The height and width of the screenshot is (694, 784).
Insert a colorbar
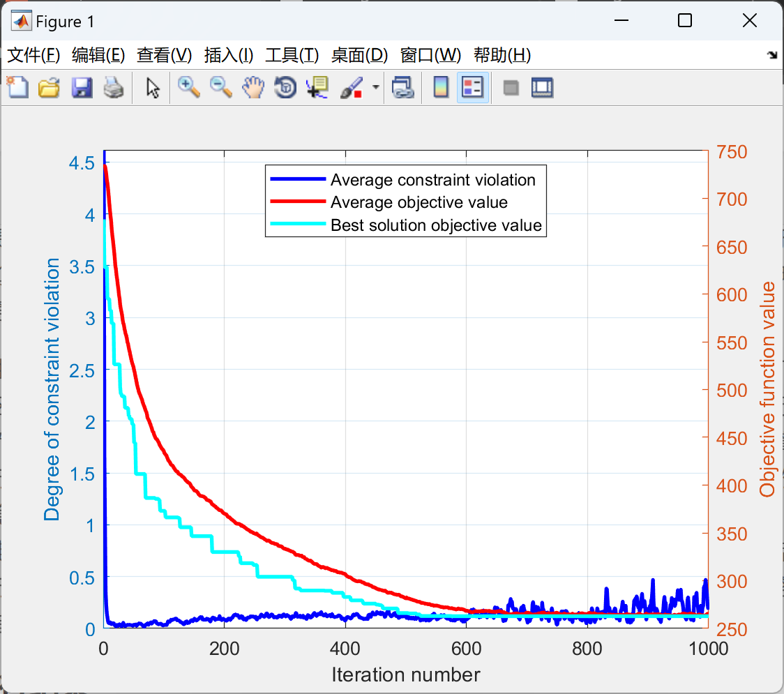click(441, 87)
